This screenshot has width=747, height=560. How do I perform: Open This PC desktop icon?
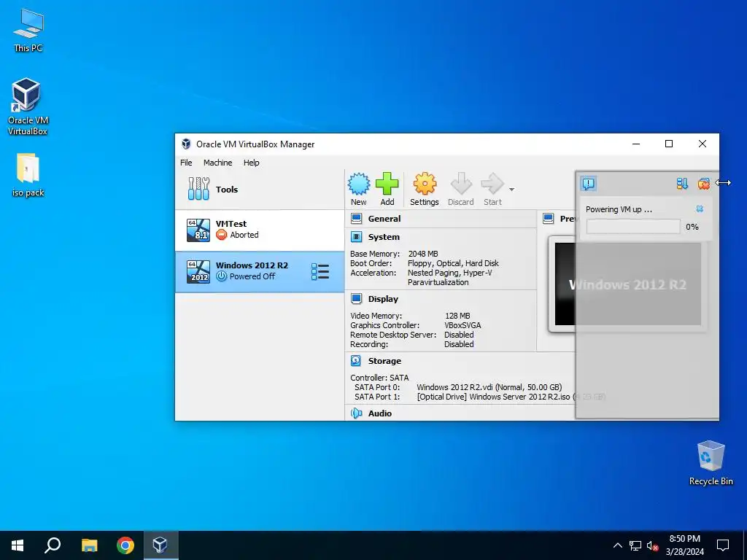pyautogui.click(x=28, y=31)
